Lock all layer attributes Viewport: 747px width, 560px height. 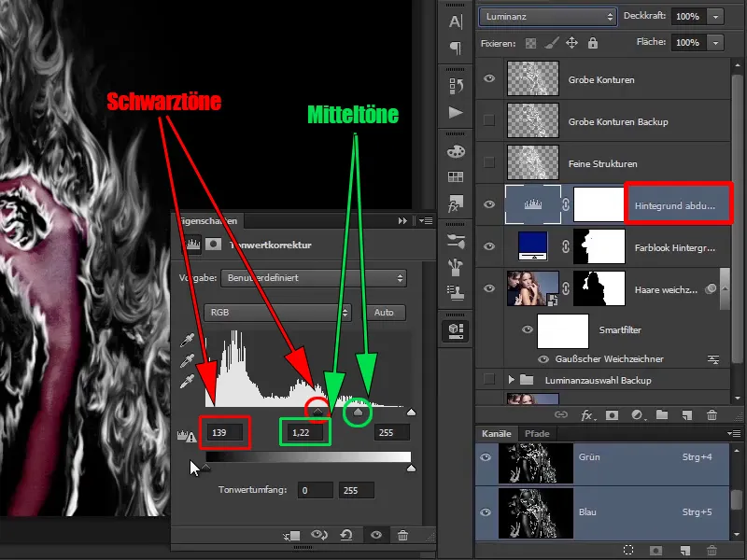coord(593,43)
